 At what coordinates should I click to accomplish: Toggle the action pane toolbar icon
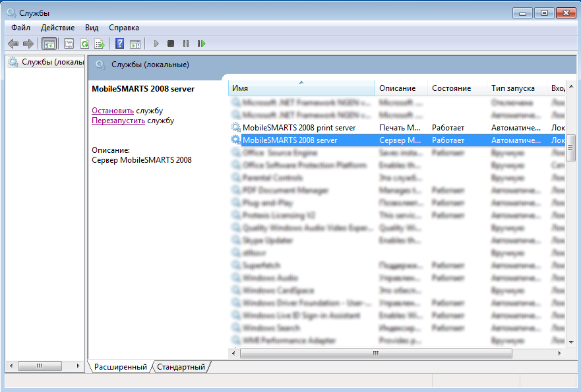[135, 43]
